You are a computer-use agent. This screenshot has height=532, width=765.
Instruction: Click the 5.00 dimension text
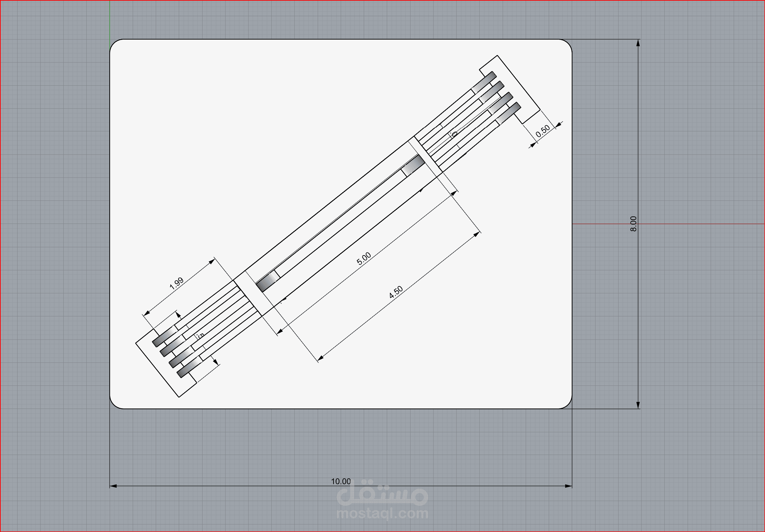point(364,259)
